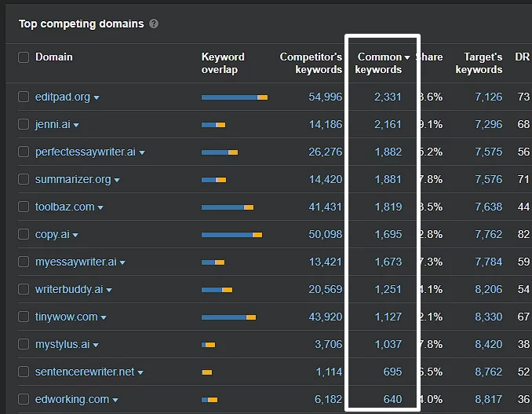Open competitor keywords value 14,420

tap(325, 180)
